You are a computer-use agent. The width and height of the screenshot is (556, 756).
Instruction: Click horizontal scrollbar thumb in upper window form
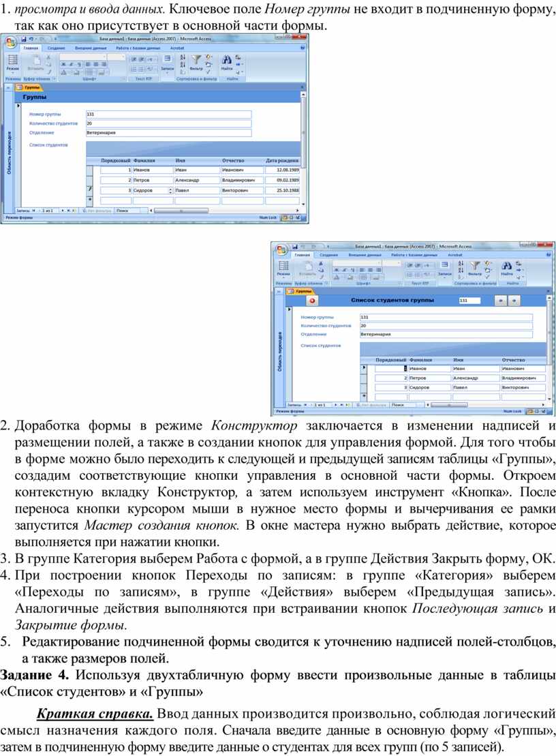click(x=181, y=211)
